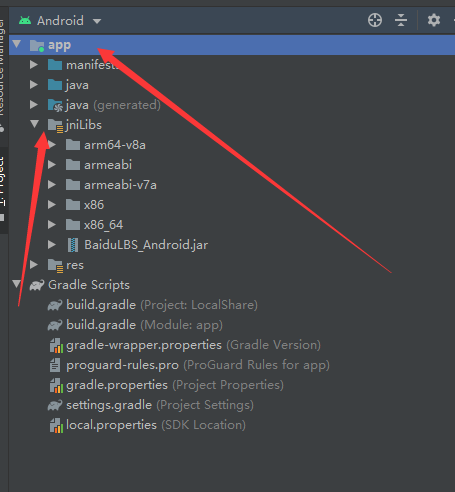Expand the armeabi folder arrow

pyautogui.click(x=52, y=164)
